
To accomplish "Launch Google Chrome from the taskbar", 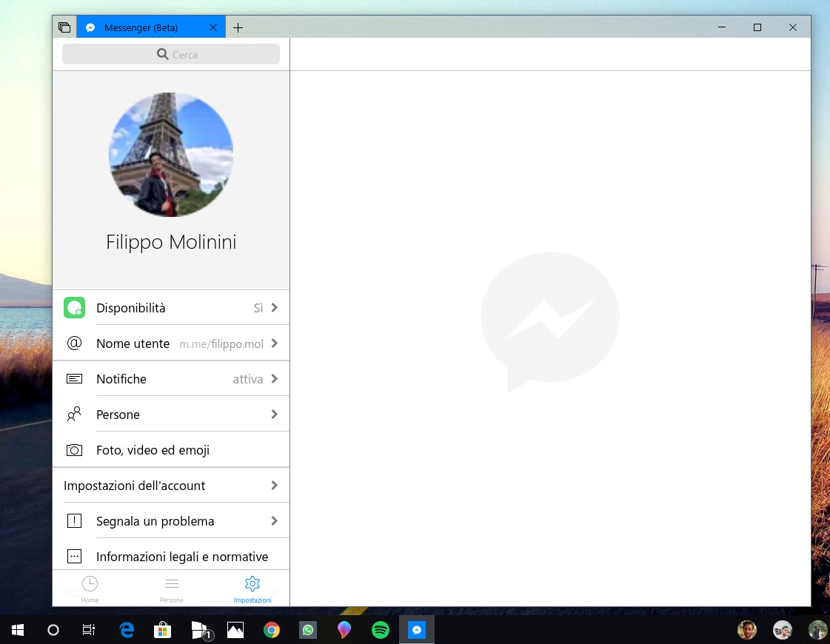I will pos(272,630).
